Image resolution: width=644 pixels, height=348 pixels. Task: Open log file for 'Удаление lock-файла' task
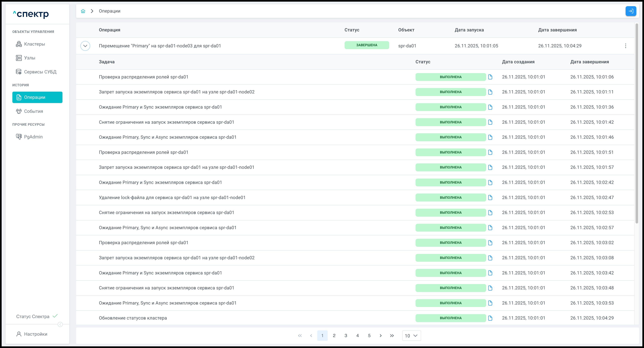point(490,197)
